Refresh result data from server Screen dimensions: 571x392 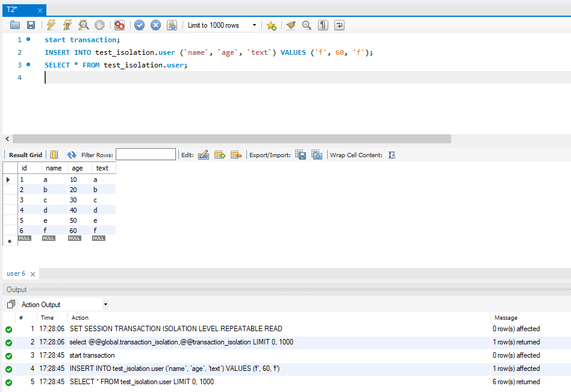click(72, 155)
